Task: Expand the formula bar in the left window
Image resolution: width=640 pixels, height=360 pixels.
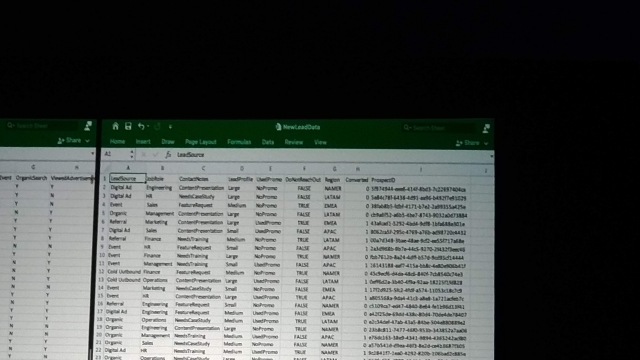Action: click(x=93, y=154)
